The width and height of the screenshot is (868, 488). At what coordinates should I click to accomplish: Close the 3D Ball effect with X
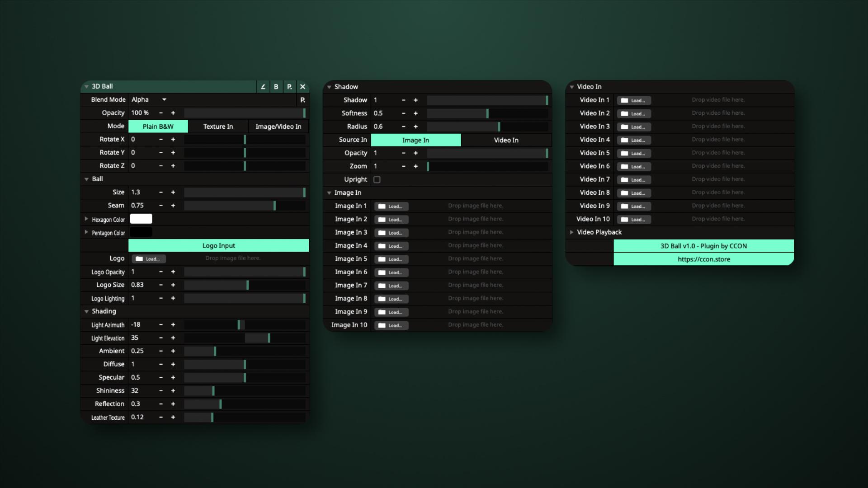[303, 87]
